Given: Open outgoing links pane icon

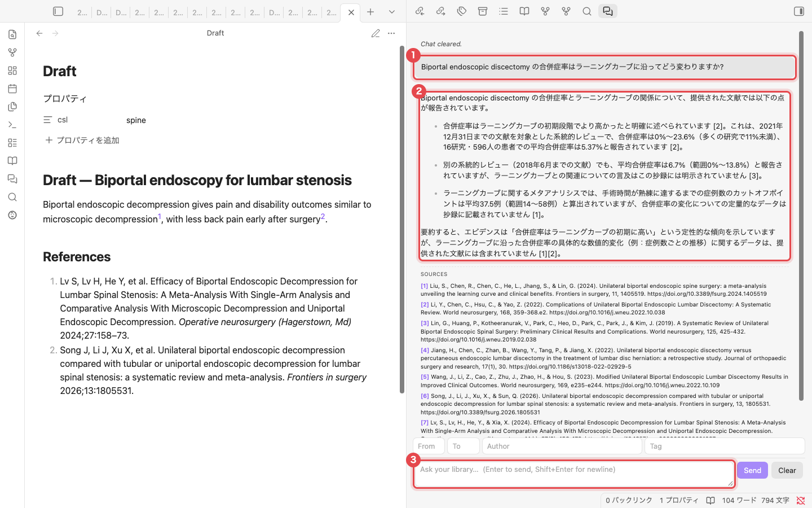Looking at the screenshot, I should 441,11.
